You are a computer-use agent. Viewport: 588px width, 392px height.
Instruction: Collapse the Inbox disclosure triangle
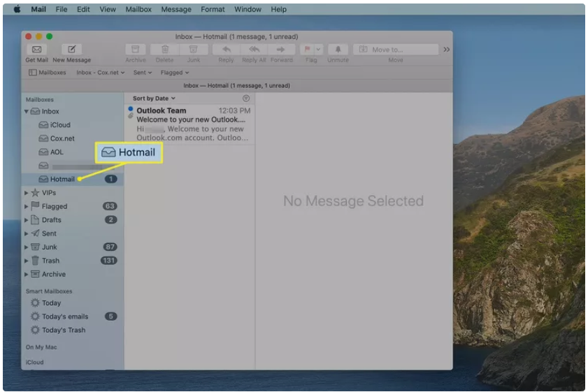pos(27,112)
